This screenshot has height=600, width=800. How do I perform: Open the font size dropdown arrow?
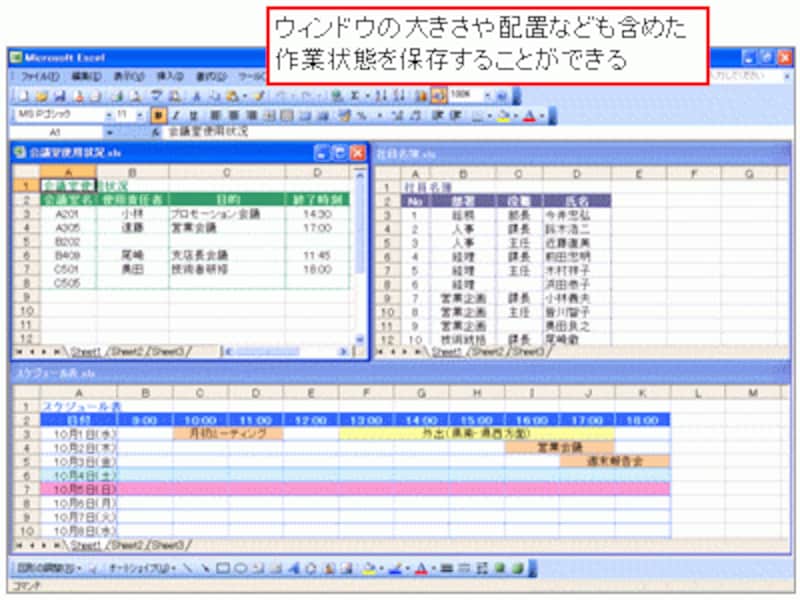(139, 116)
